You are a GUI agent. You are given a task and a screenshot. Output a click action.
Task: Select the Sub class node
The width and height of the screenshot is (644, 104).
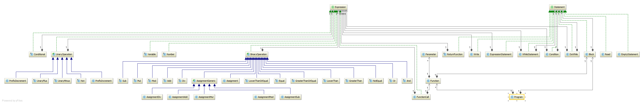coord(123,81)
